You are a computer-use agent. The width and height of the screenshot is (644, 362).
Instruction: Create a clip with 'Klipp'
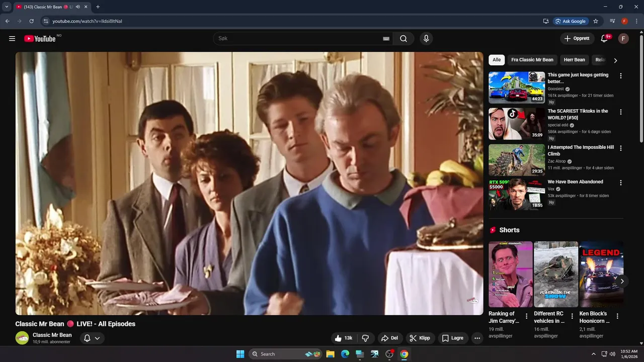coord(420,338)
